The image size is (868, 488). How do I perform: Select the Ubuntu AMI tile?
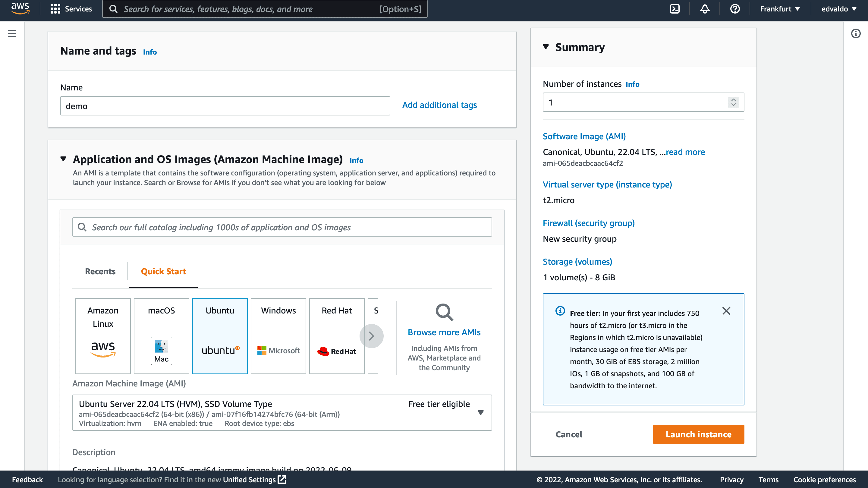click(x=220, y=336)
